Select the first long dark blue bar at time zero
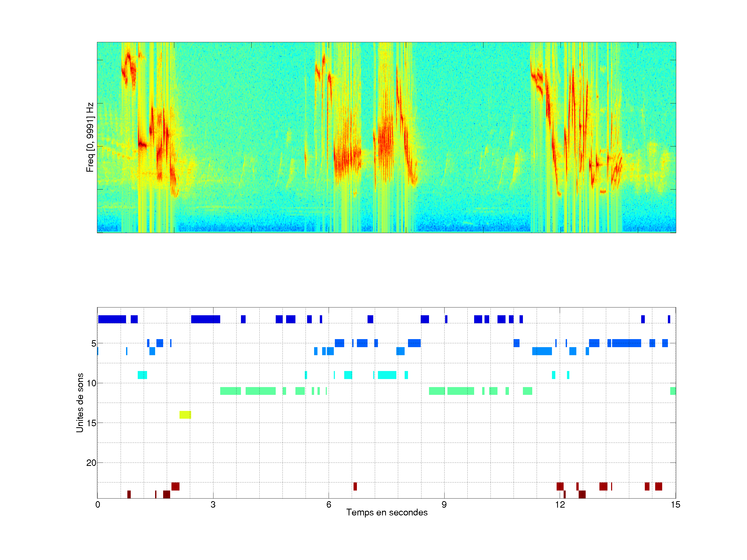This screenshot has width=747, height=560. coord(112,319)
